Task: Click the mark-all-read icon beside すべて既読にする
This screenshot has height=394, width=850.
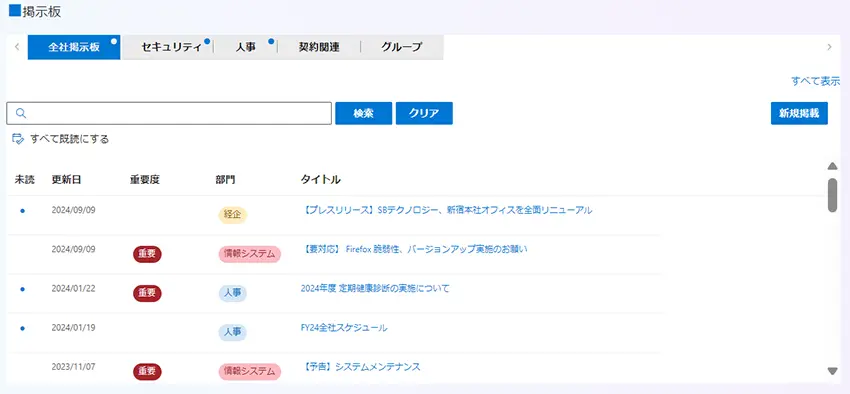Action: coord(17,139)
